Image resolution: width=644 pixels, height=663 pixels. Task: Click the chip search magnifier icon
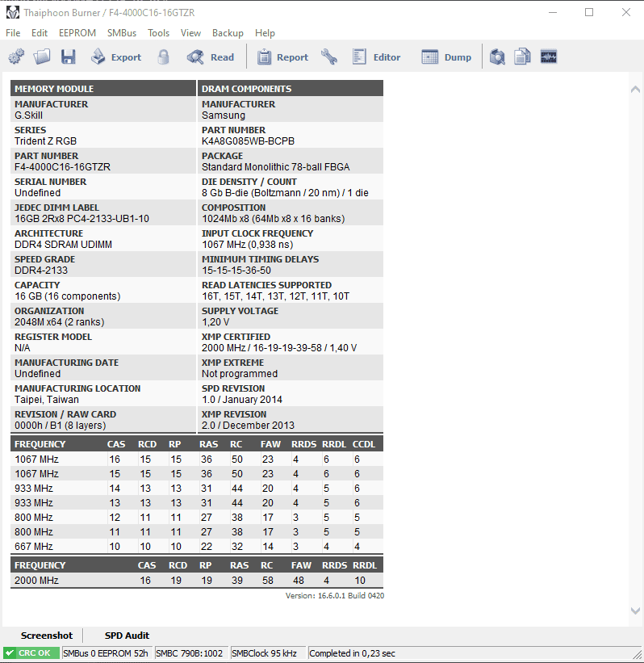pyautogui.click(x=497, y=57)
